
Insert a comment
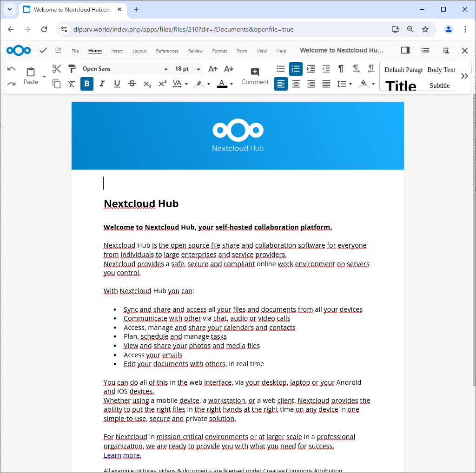pyautogui.click(x=255, y=76)
